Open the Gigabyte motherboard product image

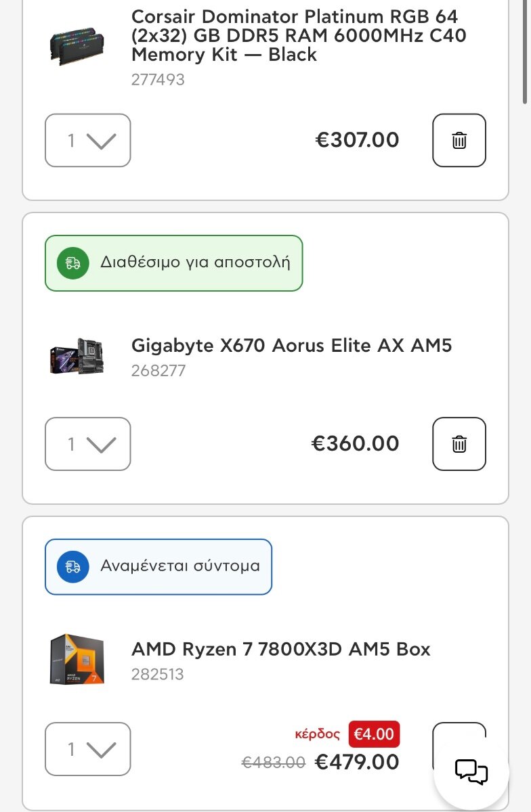click(x=77, y=357)
